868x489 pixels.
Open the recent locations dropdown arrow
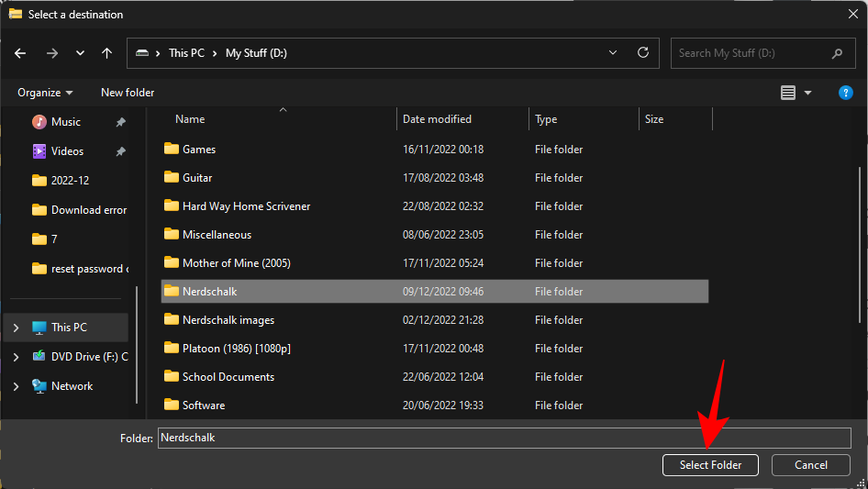80,53
